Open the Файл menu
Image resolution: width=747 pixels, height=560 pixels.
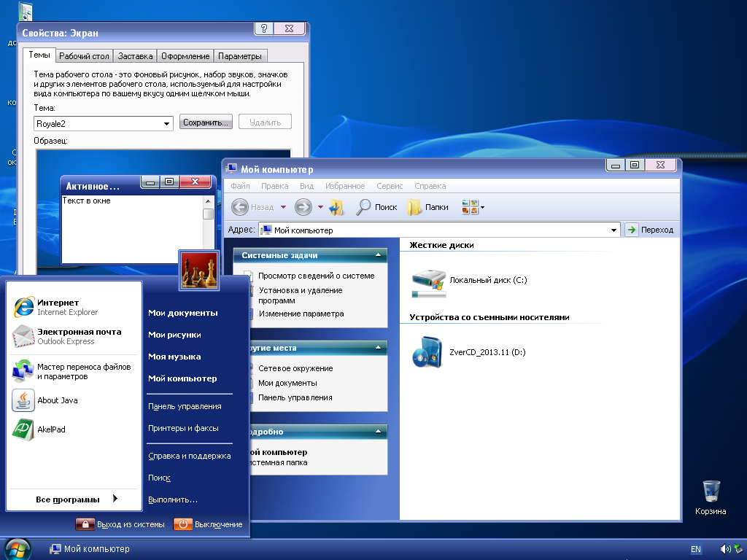240,186
